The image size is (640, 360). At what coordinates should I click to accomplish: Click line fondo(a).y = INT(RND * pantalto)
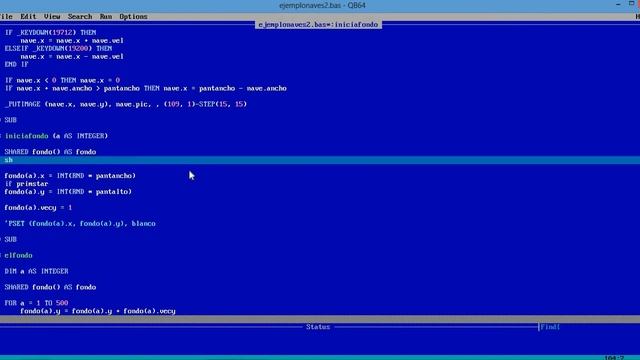pyautogui.click(x=68, y=191)
